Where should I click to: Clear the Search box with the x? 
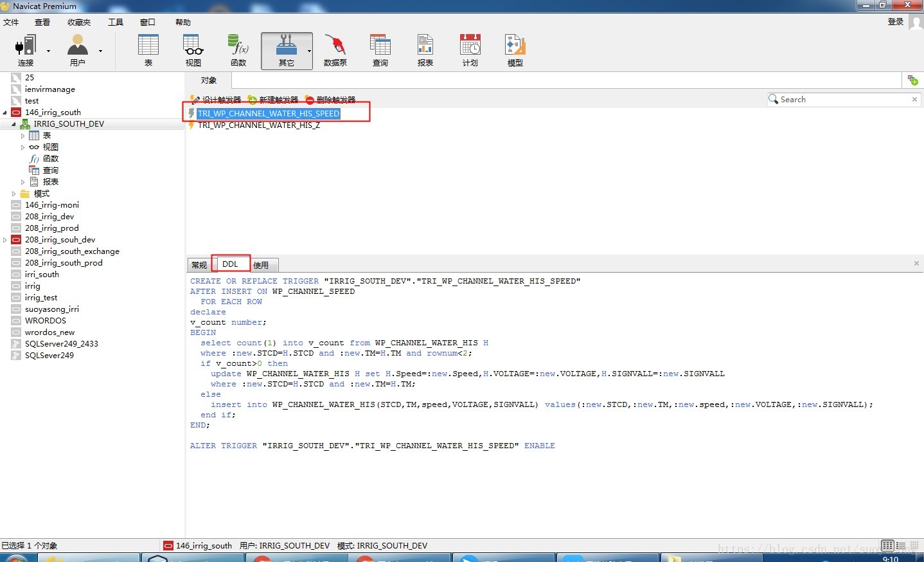point(914,100)
